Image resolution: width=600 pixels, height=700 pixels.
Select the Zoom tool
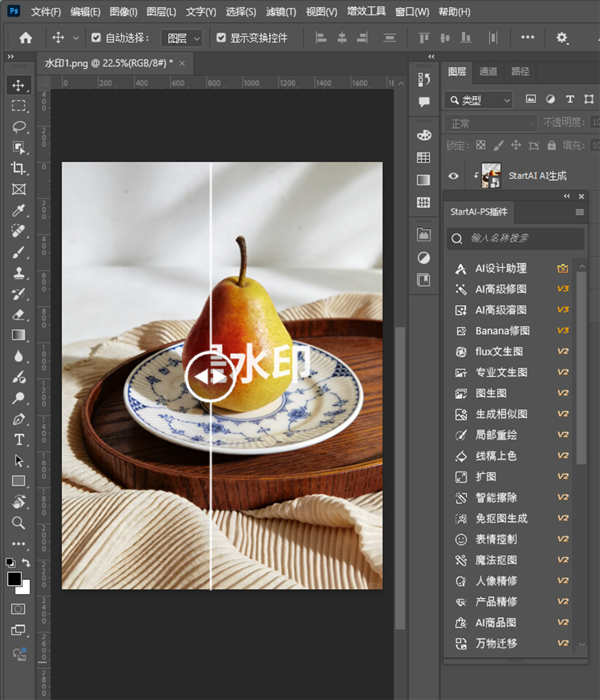[19, 523]
